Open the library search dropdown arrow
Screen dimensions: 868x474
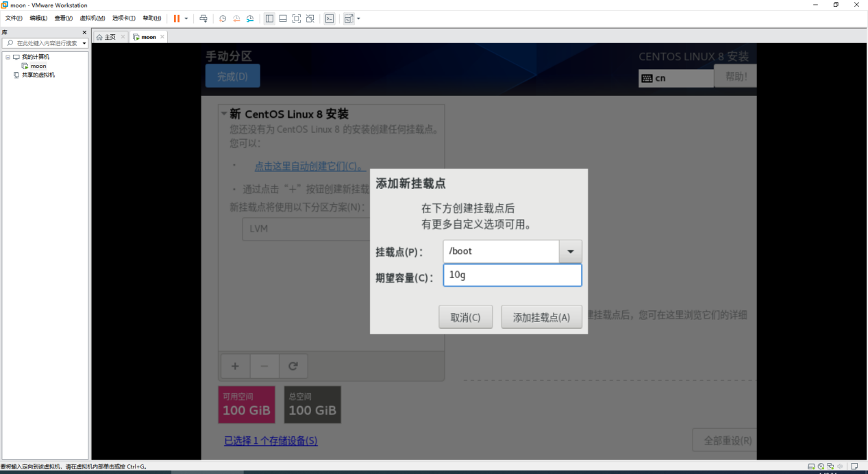click(x=84, y=43)
